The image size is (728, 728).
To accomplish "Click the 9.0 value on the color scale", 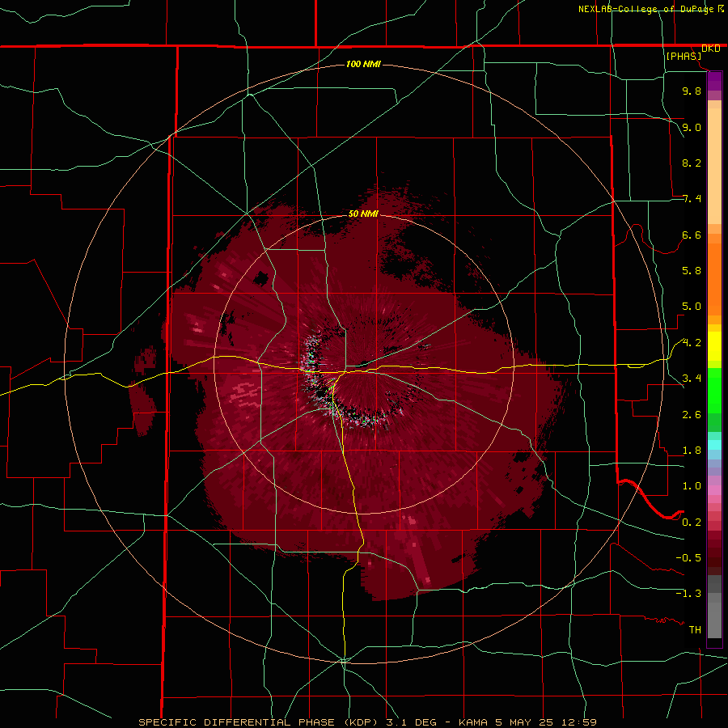I will pyautogui.click(x=692, y=127).
